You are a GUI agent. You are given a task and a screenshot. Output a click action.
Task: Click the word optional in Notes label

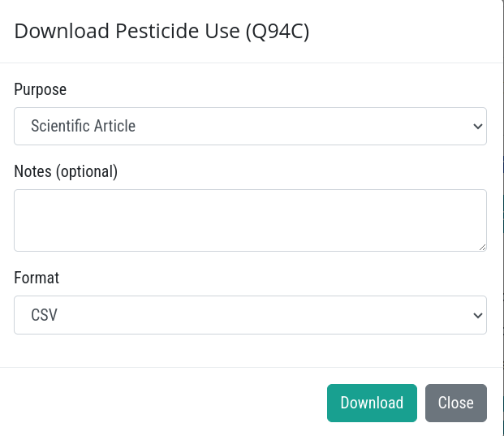point(87,171)
